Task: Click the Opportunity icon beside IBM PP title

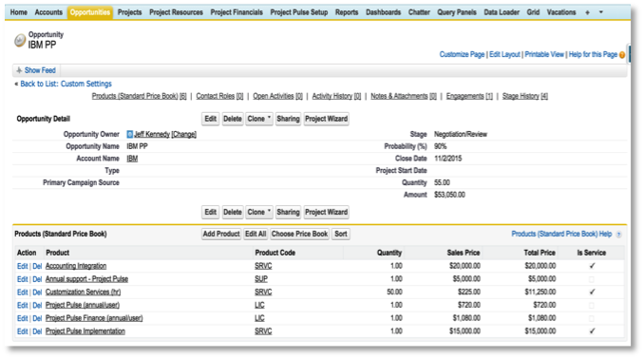Action: (20, 40)
